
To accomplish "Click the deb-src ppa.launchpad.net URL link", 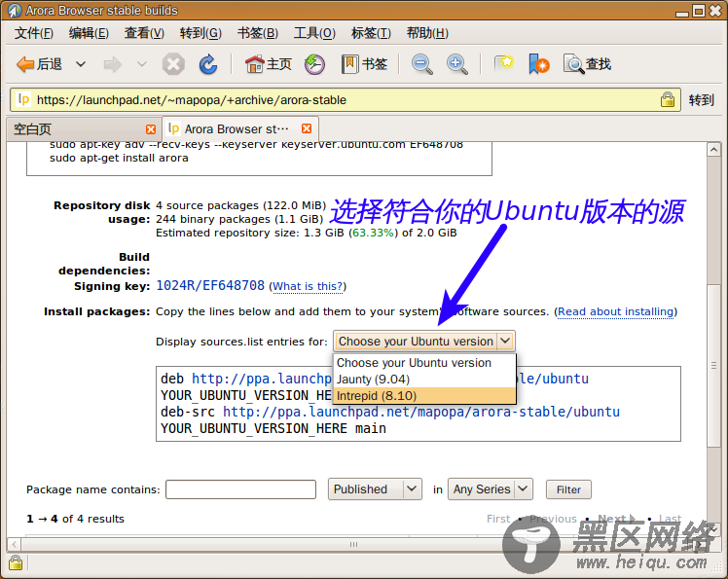I will pos(421,412).
